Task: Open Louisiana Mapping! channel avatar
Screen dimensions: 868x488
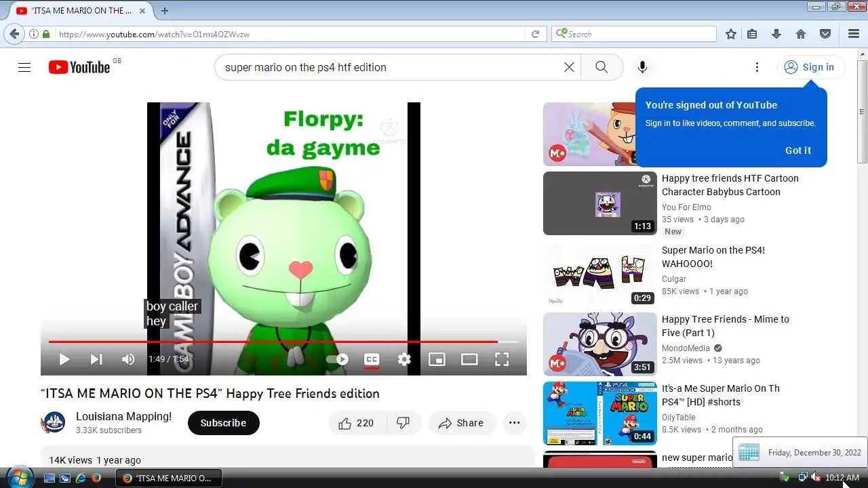Action: [54, 423]
